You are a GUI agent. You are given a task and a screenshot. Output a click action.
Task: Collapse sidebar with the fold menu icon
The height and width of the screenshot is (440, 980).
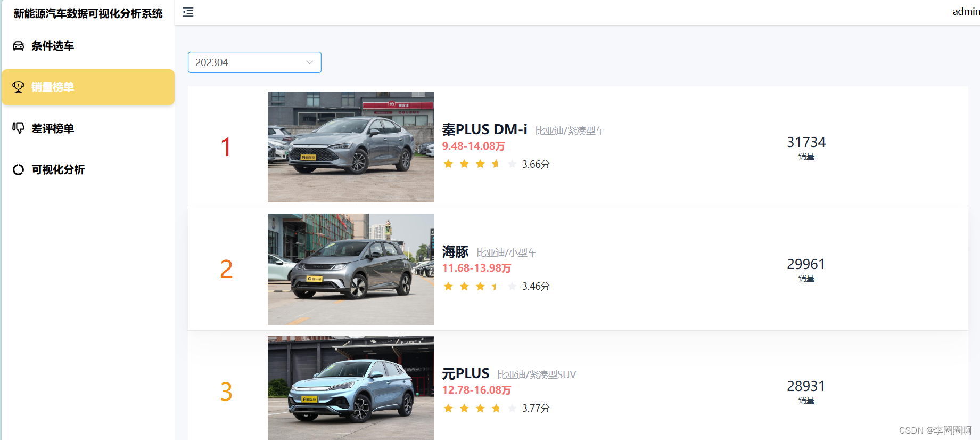pyautogui.click(x=188, y=12)
